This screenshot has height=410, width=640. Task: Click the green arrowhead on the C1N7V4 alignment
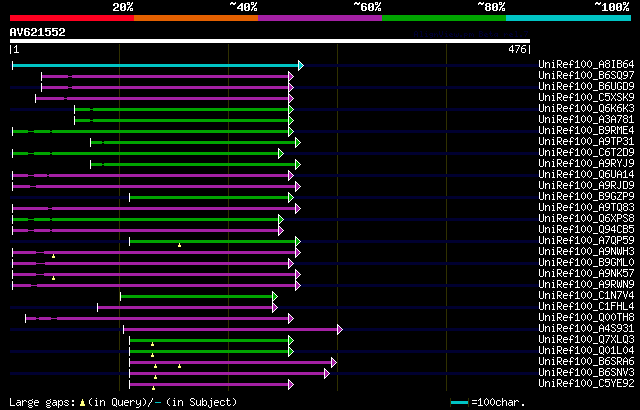[x=275, y=297]
